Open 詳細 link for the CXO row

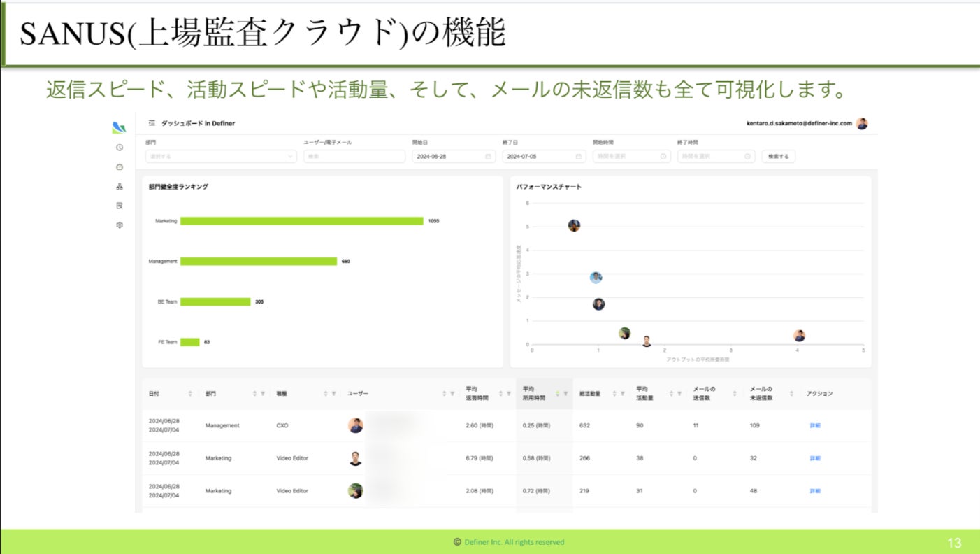click(x=815, y=425)
